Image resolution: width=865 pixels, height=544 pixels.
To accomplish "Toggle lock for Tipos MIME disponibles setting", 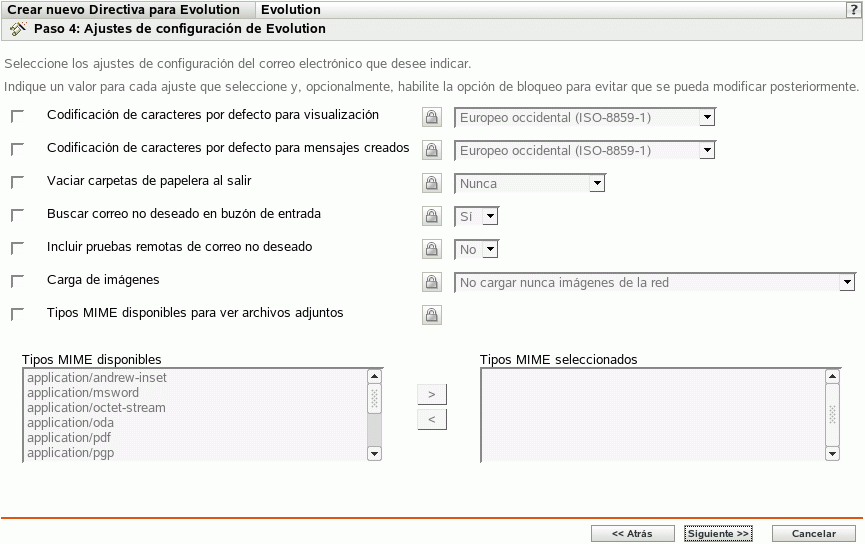I will (432, 316).
